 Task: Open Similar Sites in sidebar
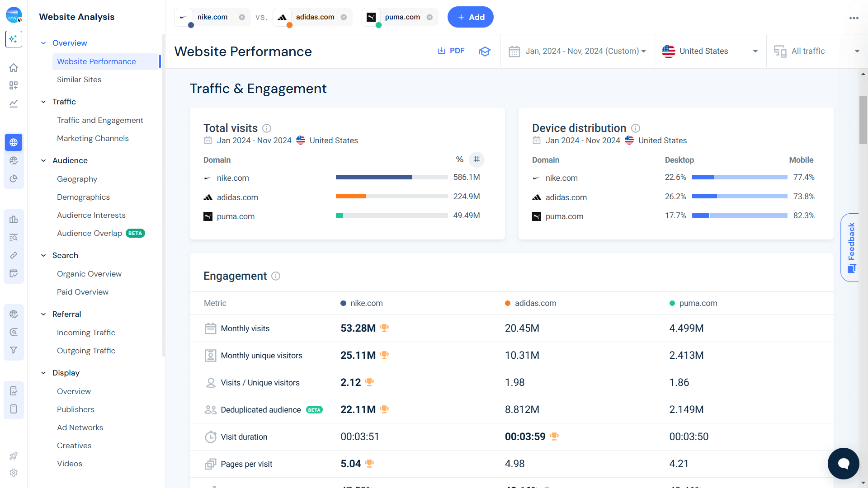[x=79, y=80]
